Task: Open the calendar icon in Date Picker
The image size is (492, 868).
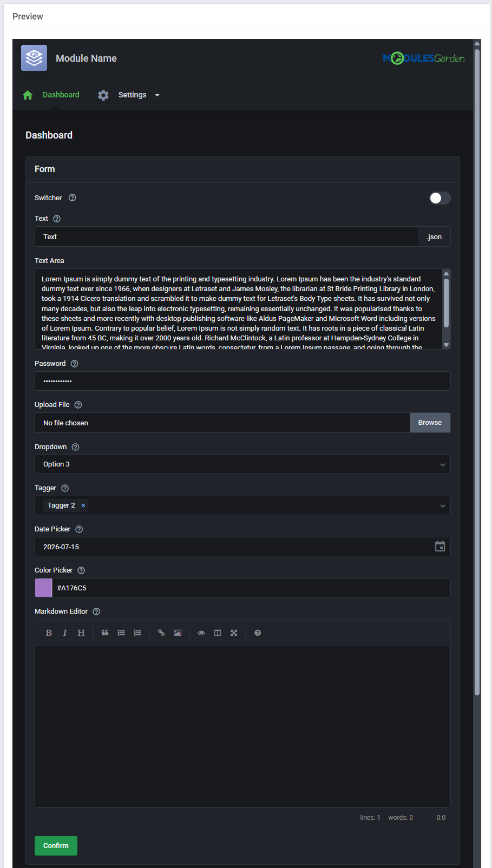Action: tap(440, 547)
